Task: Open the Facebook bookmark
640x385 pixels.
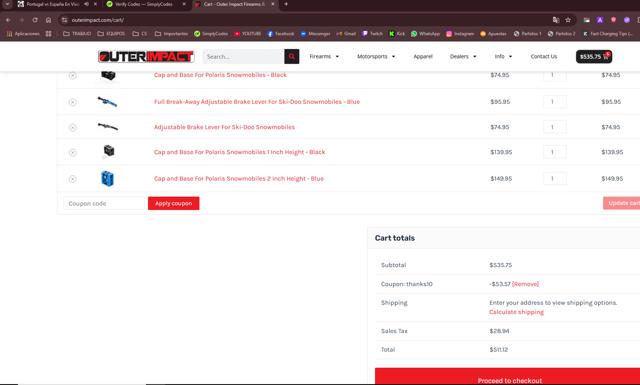Action: click(281, 33)
